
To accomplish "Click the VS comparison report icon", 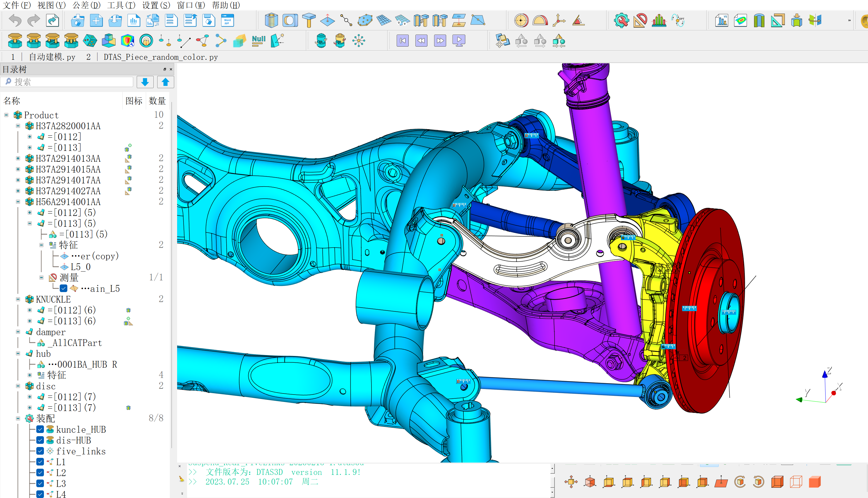I will click(722, 21).
